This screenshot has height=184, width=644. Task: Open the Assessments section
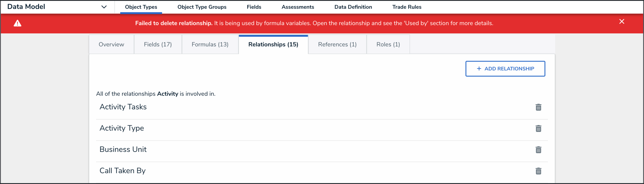pyautogui.click(x=298, y=7)
